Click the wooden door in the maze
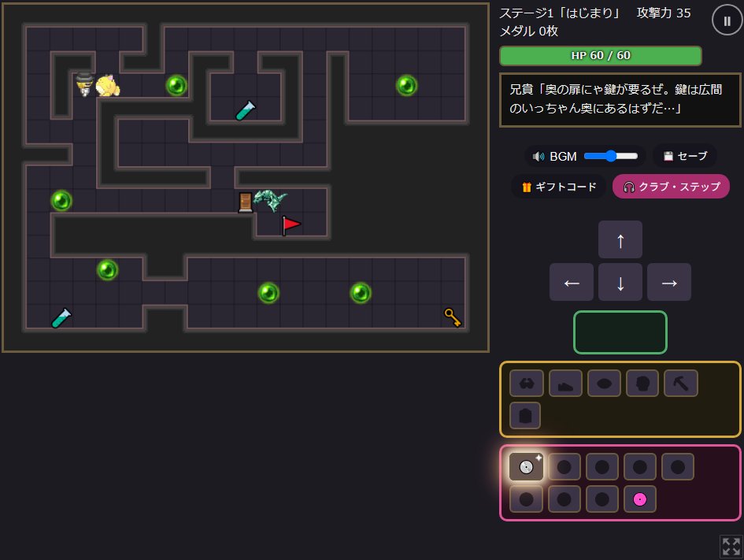Viewport: 744px width, 560px height. tap(246, 202)
